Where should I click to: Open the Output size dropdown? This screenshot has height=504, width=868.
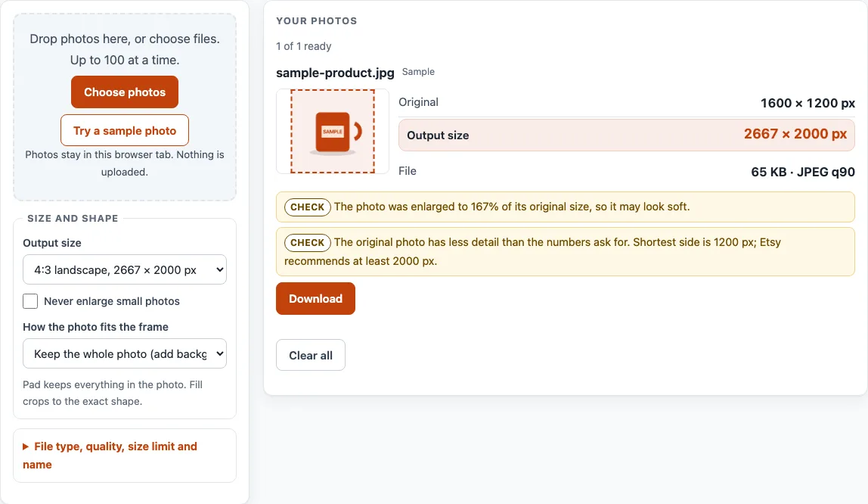click(x=125, y=269)
